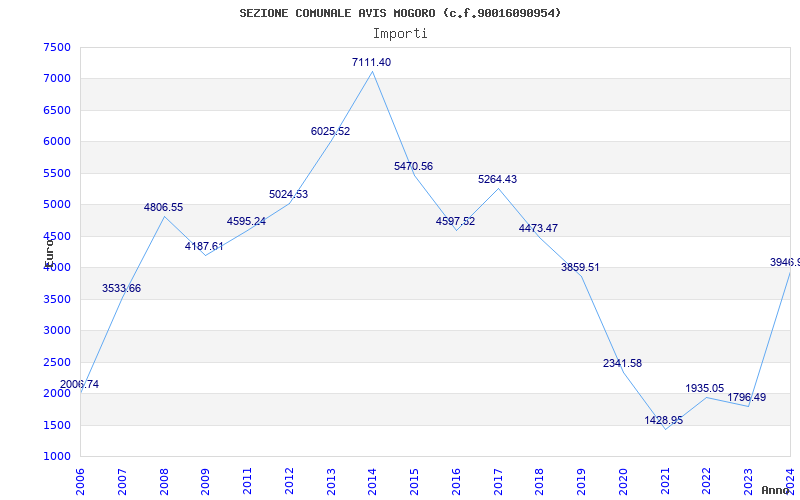Select the 1796.49 data label

746,397
